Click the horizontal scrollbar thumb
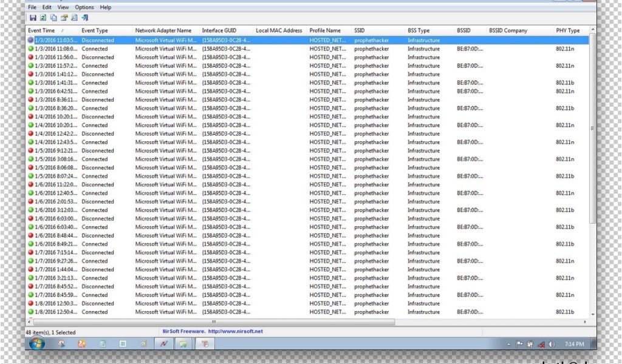This screenshot has height=364, width=622. [x=213, y=322]
